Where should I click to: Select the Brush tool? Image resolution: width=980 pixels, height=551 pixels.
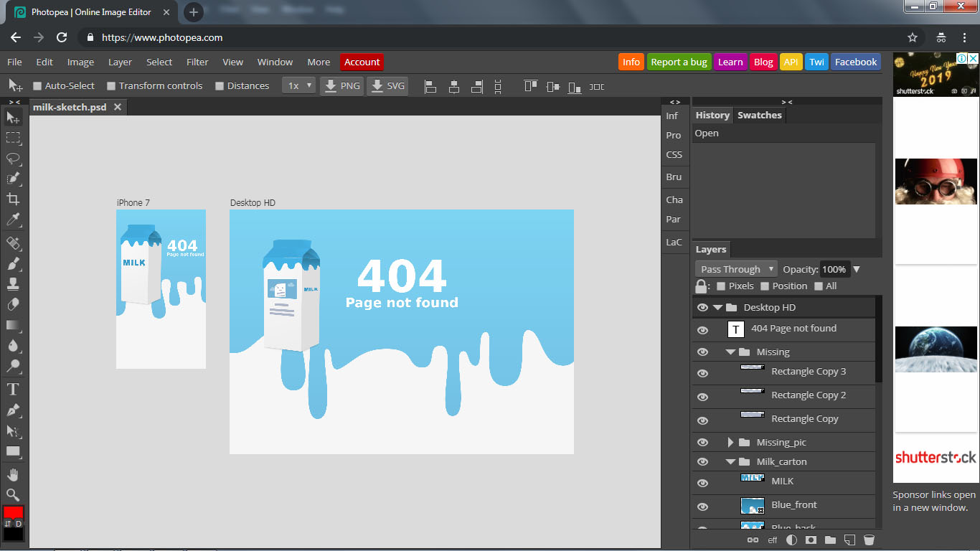pos(13,263)
